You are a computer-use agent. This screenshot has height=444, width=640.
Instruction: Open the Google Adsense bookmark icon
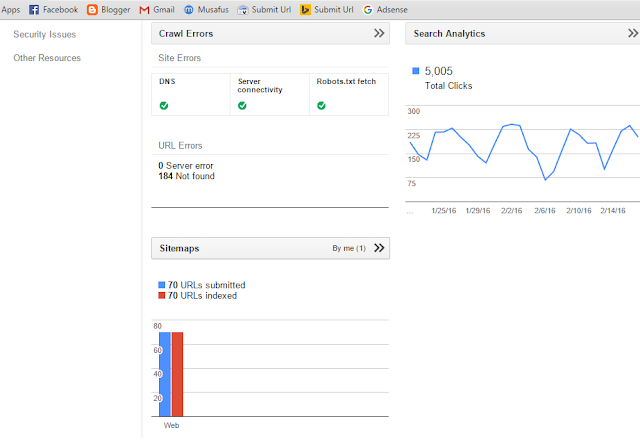tap(368, 9)
